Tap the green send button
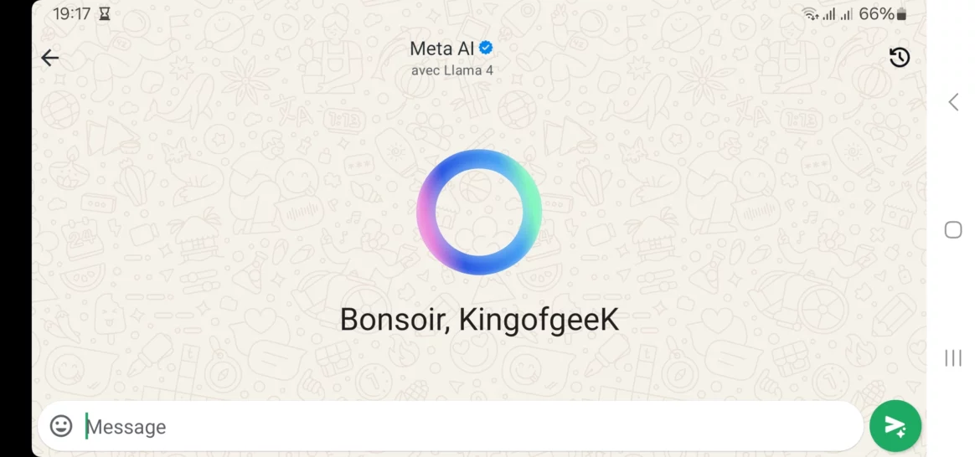Viewport: 980px width, 457px height. point(895,426)
